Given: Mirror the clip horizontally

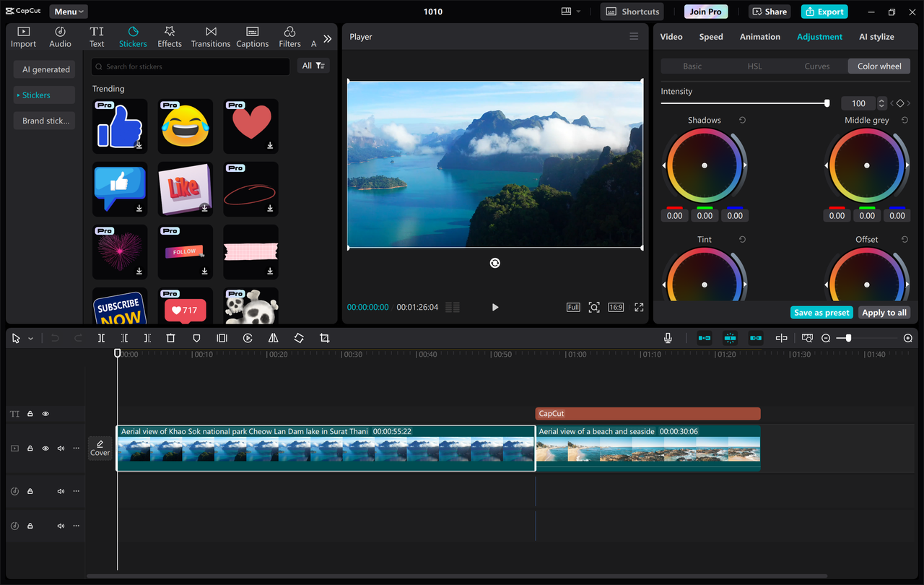Looking at the screenshot, I should point(273,338).
